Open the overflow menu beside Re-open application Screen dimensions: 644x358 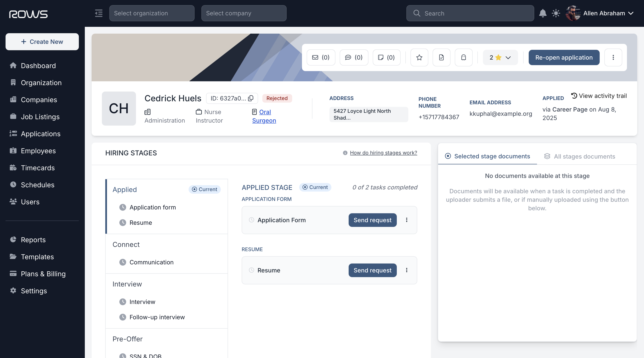tap(613, 57)
